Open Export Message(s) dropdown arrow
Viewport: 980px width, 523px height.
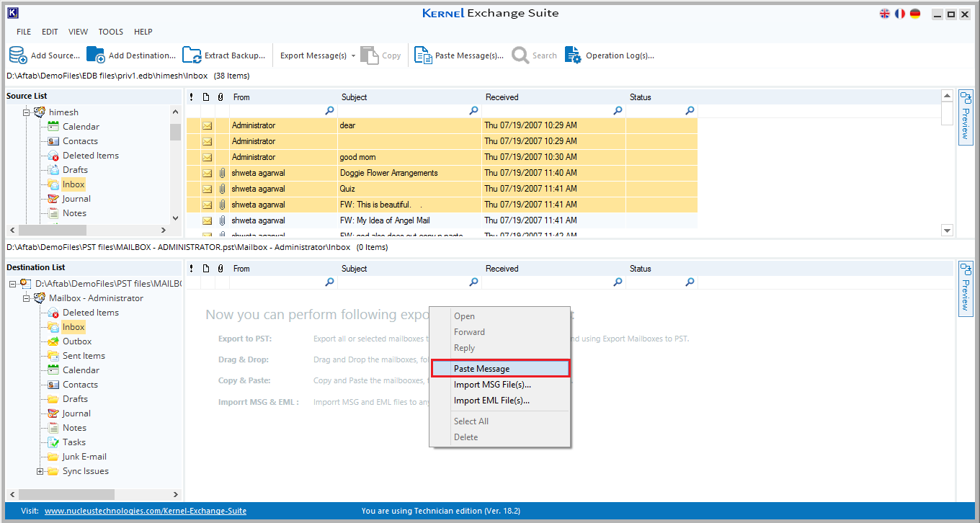click(353, 56)
